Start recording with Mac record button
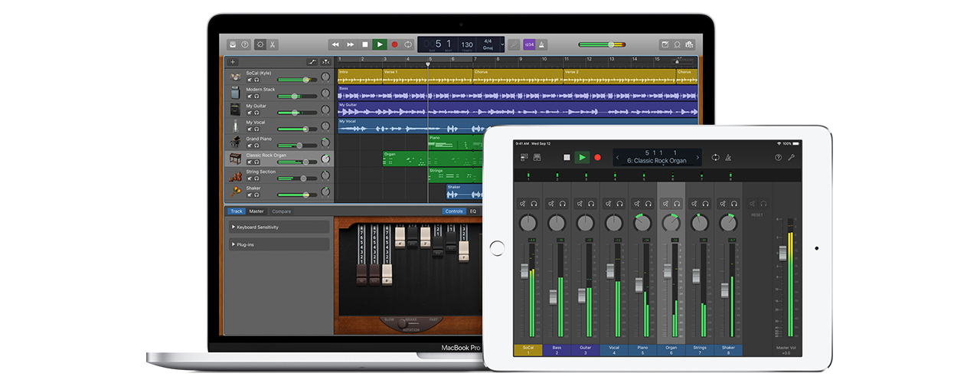This screenshot has height=383, width=980. click(x=395, y=44)
